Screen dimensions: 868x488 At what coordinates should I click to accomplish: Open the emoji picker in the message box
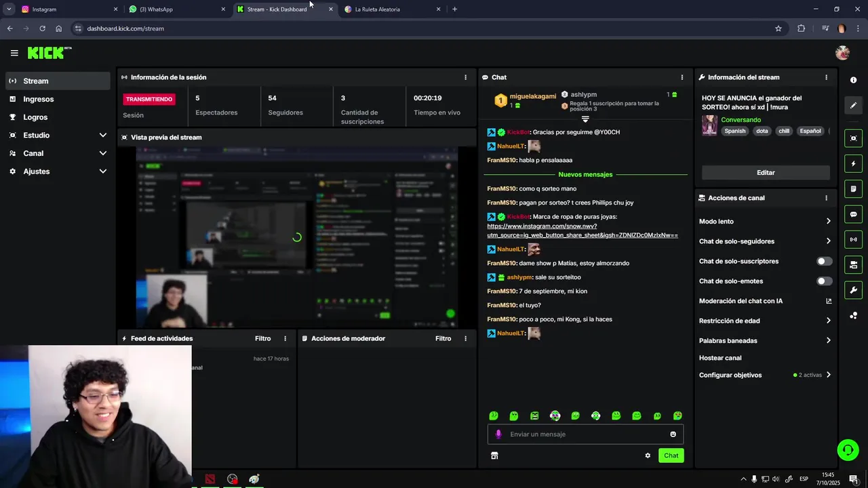pyautogui.click(x=673, y=434)
